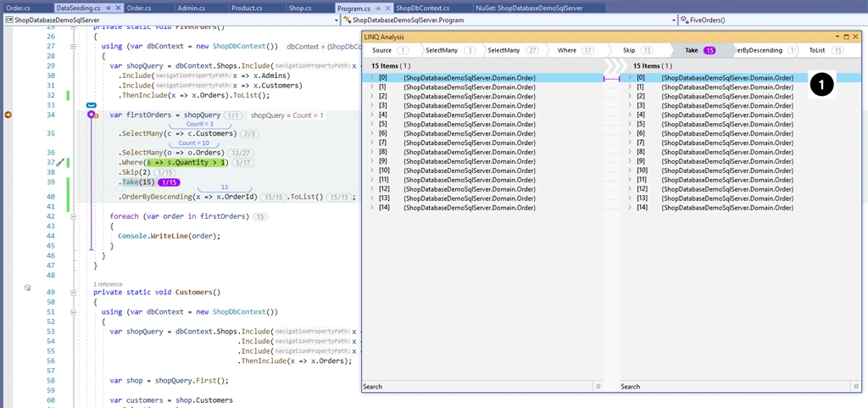Select row [9] in the right LINQ list
Viewport: 868px width, 408px height.
[741, 161]
